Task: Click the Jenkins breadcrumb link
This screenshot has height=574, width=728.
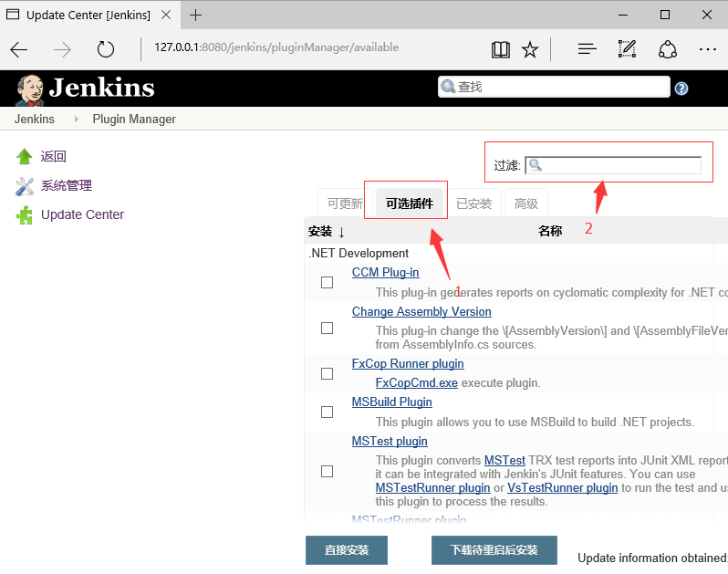Action: click(x=35, y=120)
